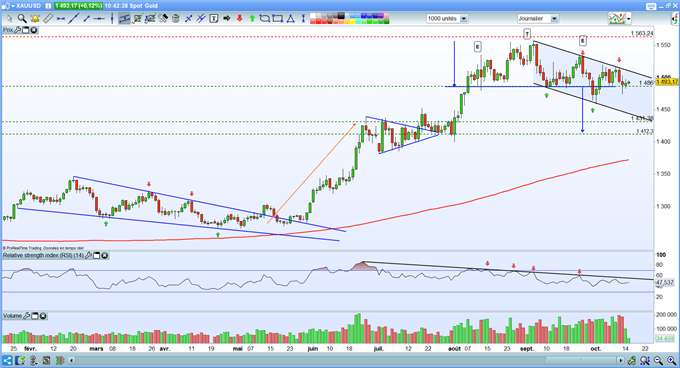
Task: Pick the purple color swatch
Action: [381, 16]
